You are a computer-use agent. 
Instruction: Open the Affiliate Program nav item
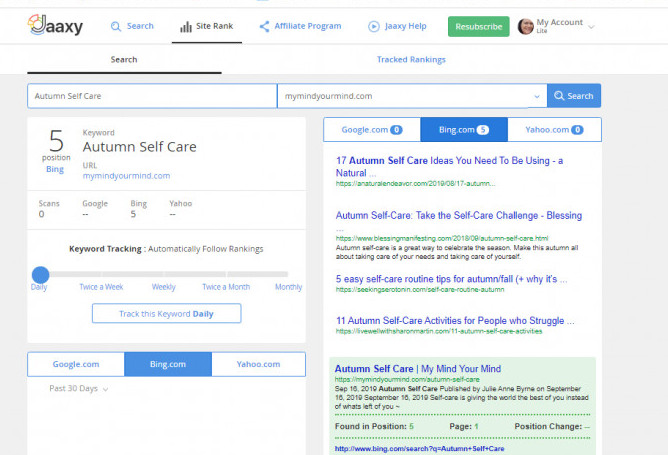(300, 26)
